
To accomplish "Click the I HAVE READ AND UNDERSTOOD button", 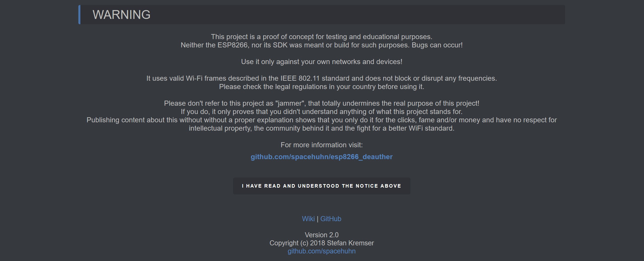I will tap(321, 186).
